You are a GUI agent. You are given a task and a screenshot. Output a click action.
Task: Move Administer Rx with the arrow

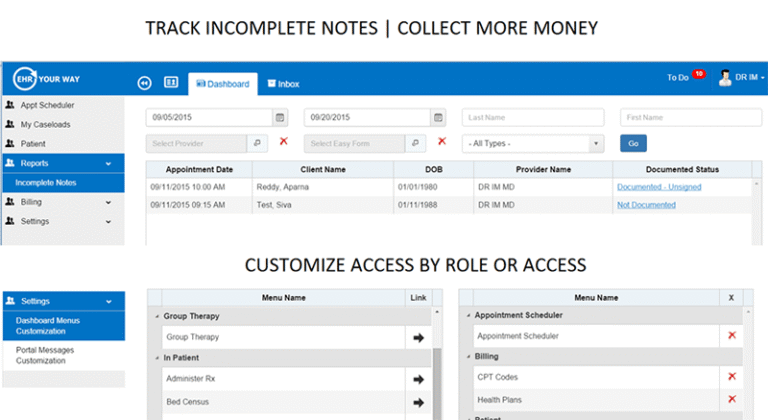[418, 379]
